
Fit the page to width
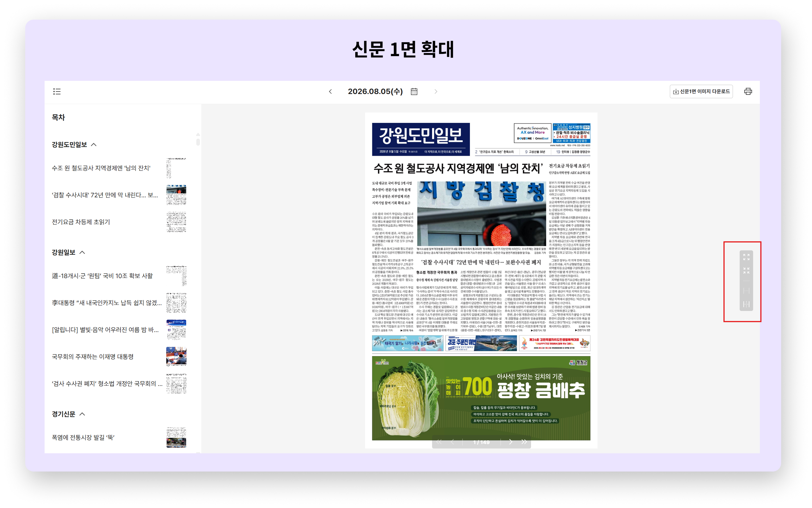746,290
